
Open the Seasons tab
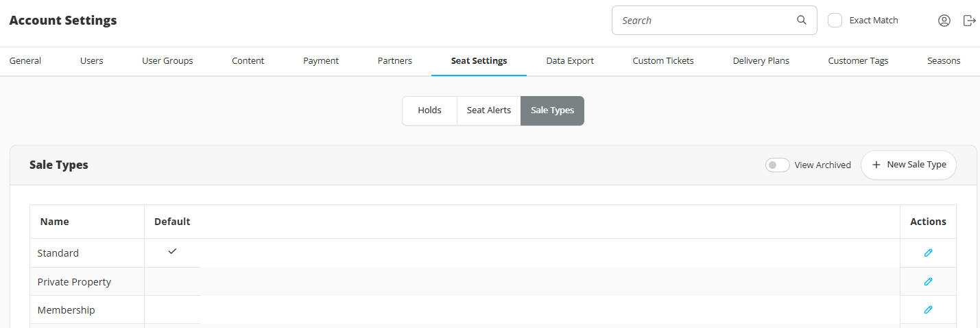(x=944, y=60)
